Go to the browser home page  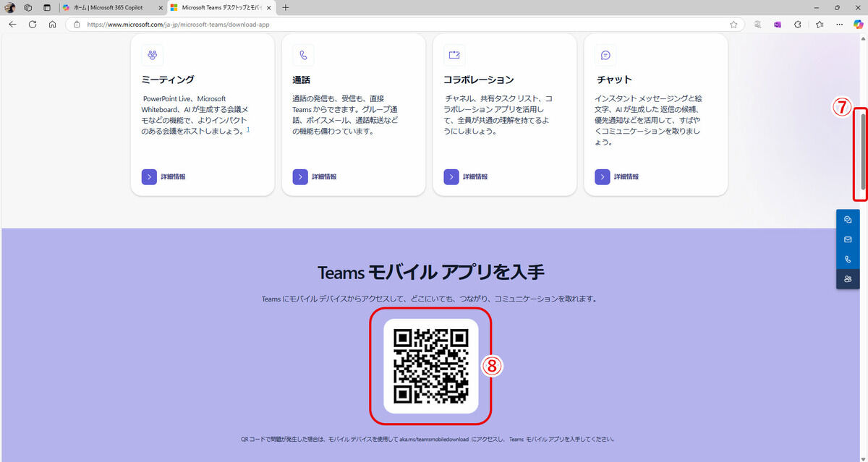click(x=52, y=24)
